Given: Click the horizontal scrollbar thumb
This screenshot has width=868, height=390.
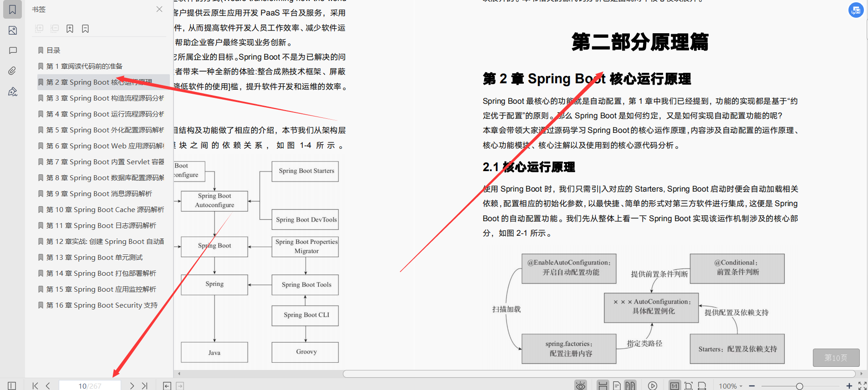Looking at the screenshot, I should click(599, 374).
